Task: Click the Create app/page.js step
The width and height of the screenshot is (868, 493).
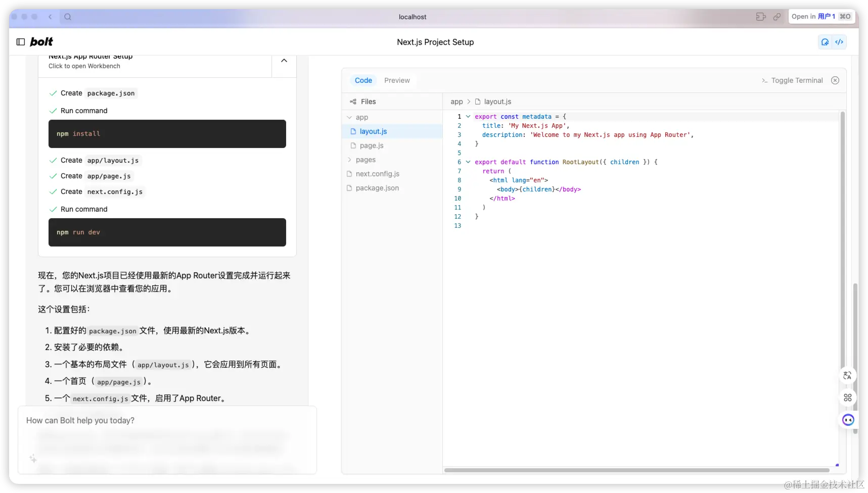Action: 91,176
